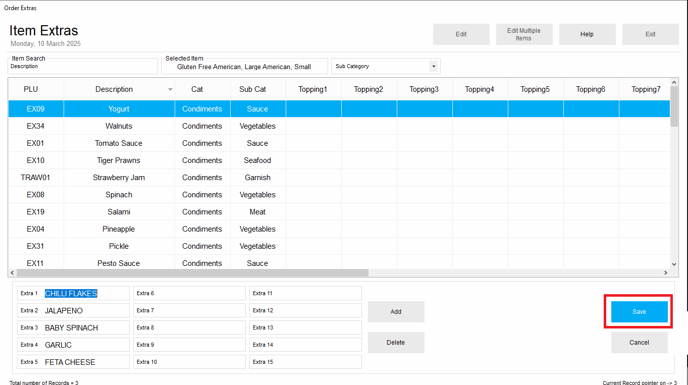Click the horizontal scrollbar thumb
688x385 pixels.
193,273
